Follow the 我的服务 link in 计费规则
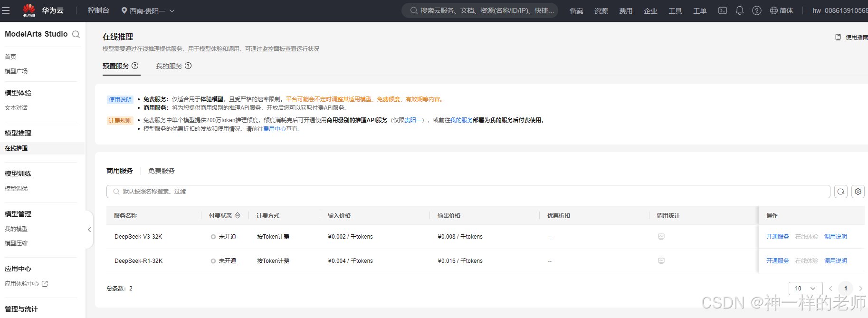Screen dimensions: 868x318 pyautogui.click(x=461, y=120)
